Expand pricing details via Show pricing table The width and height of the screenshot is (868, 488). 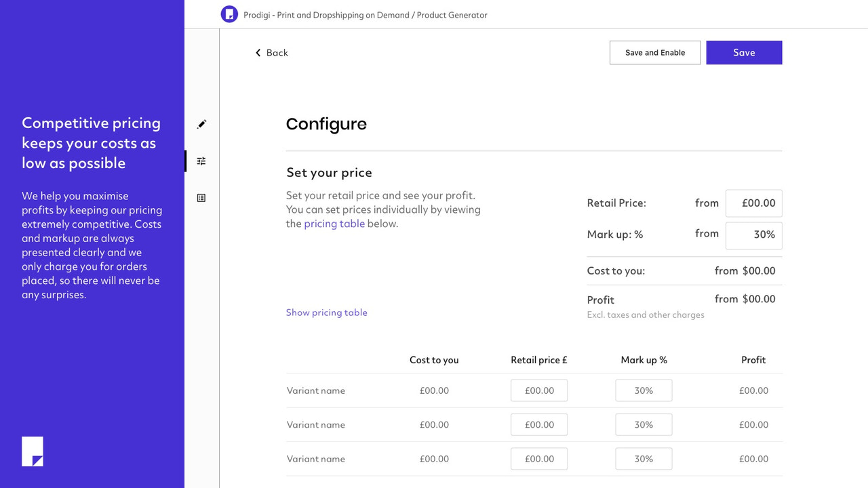coord(326,312)
